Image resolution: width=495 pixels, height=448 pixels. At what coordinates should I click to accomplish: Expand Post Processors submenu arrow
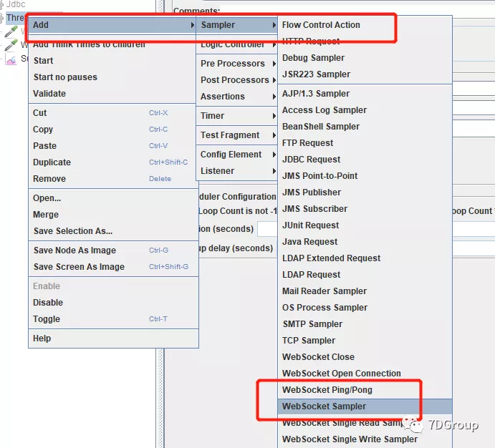click(274, 80)
